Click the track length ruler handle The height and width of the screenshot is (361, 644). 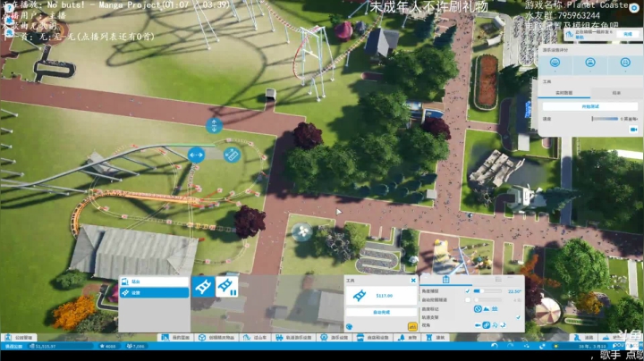pos(232,155)
